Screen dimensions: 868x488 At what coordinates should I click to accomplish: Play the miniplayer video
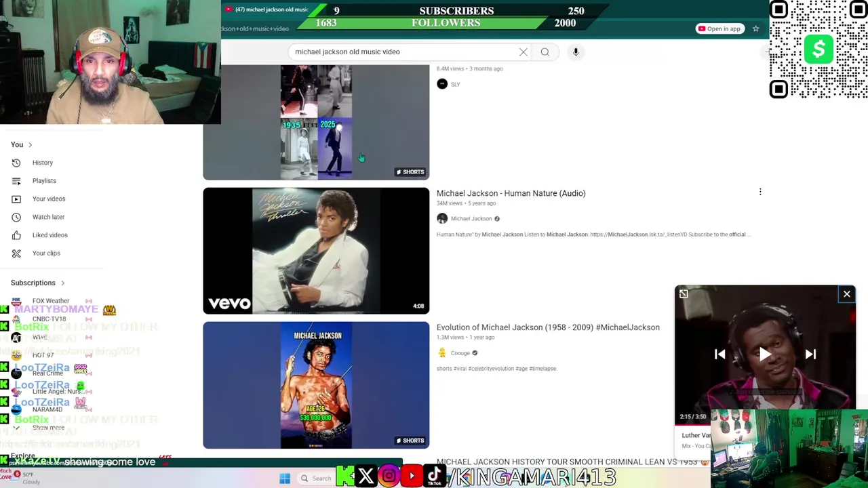pyautogui.click(x=765, y=354)
